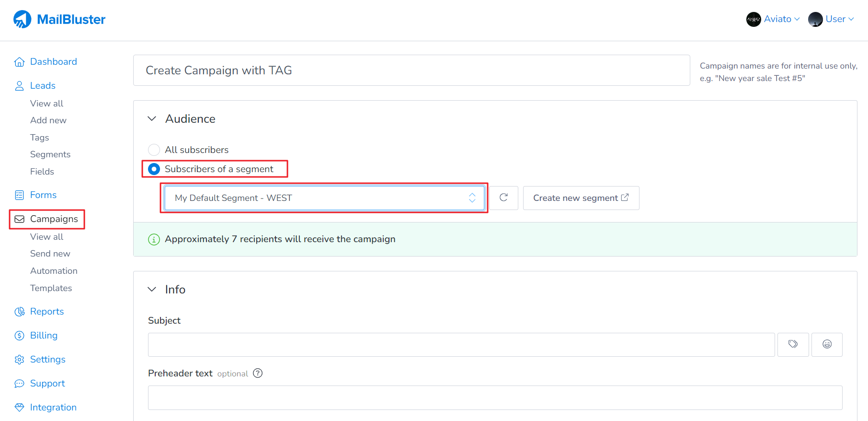
Task: Click the Preheader text help icon
Action: coord(258,373)
